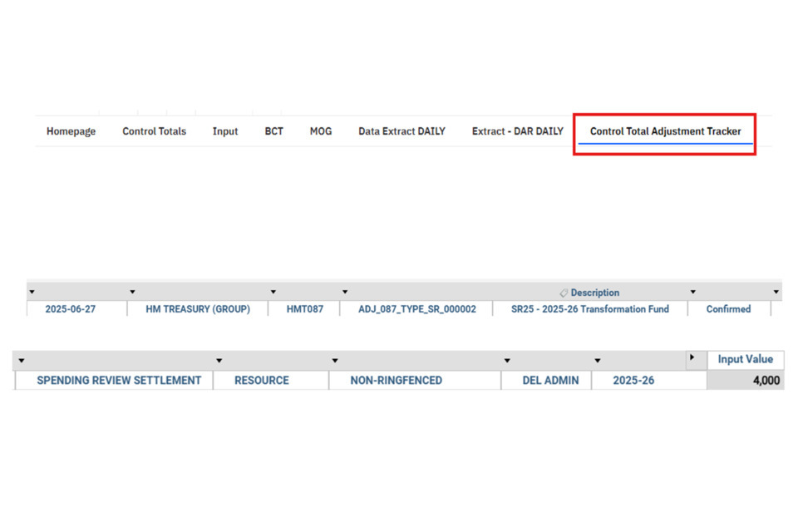Expand dropdown above HM TREASURY (GROUP) cell
Viewport: 798px width, 532px height.
tap(132, 293)
